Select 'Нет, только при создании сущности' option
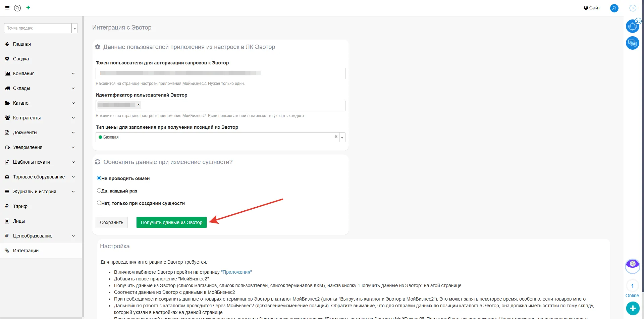Viewport: 644px width, 319px height. 99,203
